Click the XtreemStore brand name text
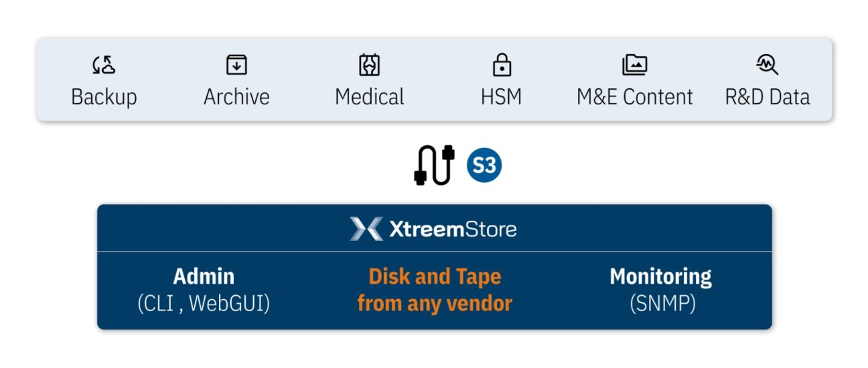Image resolution: width=868 pixels, height=368 pixels. tap(453, 230)
